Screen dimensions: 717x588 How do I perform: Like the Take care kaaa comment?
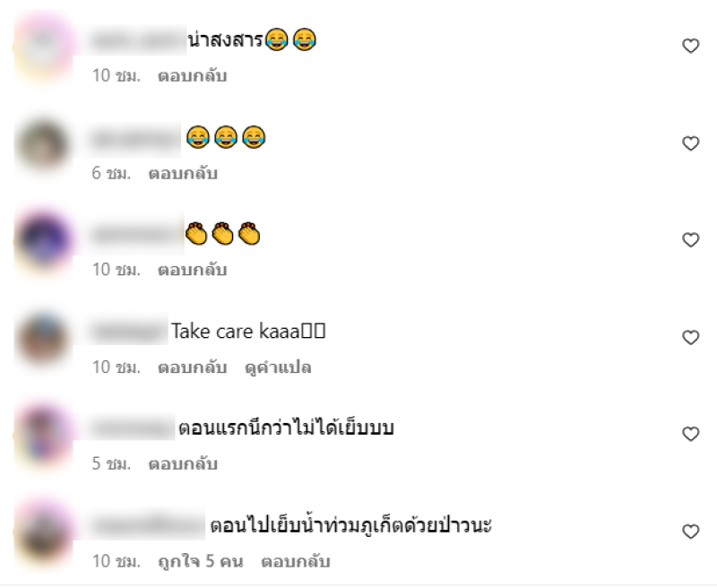pyautogui.click(x=690, y=337)
